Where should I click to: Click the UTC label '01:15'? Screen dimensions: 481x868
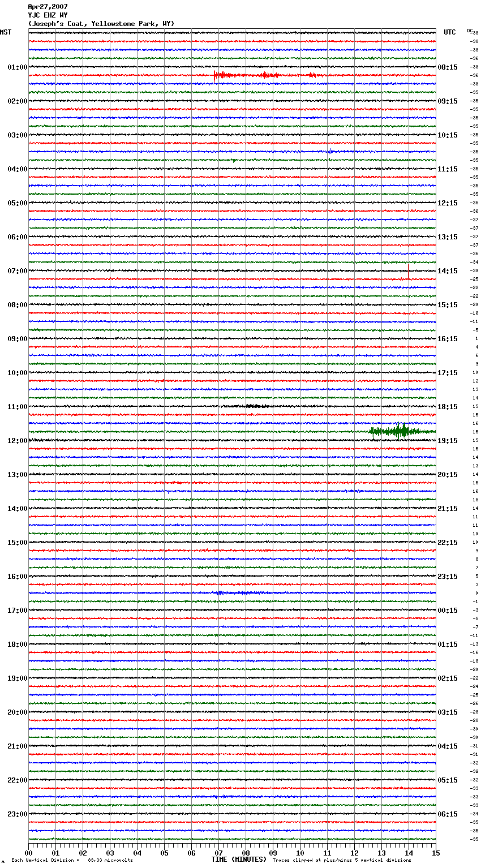[448, 644]
